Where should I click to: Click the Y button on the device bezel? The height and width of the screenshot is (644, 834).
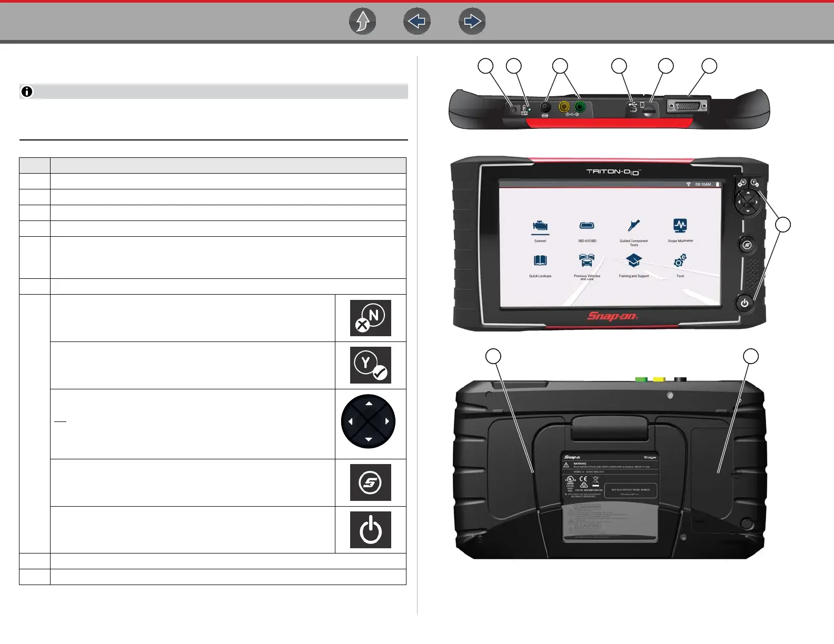coord(754,183)
